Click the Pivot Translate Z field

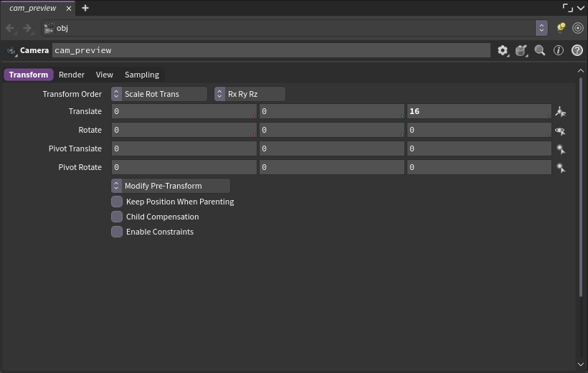(479, 148)
